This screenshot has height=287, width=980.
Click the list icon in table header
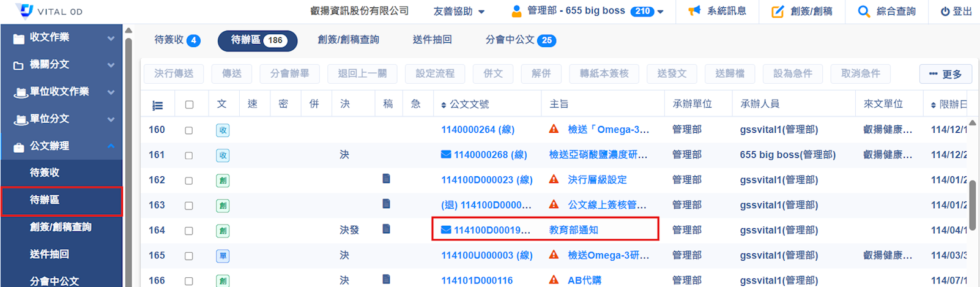pos(157,105)
